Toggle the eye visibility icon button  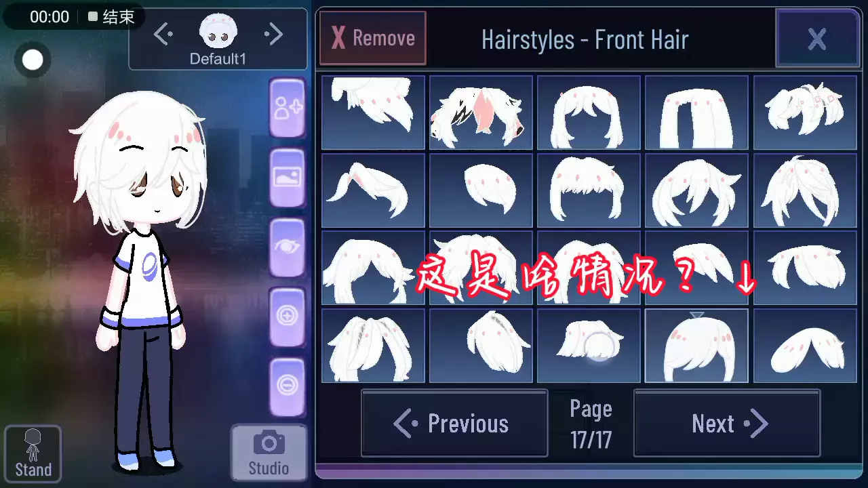pyautogui.click(x=288, y=247)
